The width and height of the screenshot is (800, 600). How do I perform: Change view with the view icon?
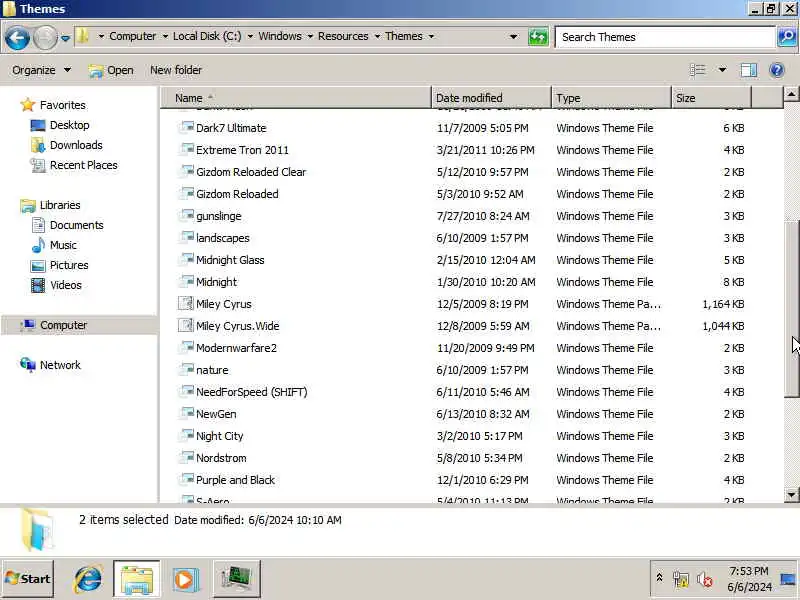(697, 70)
